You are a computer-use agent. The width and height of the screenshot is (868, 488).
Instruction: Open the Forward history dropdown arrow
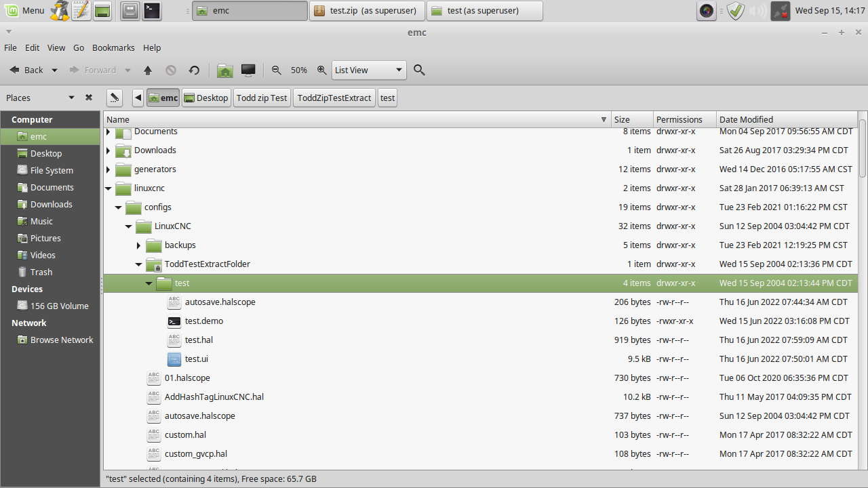(129, 70)
